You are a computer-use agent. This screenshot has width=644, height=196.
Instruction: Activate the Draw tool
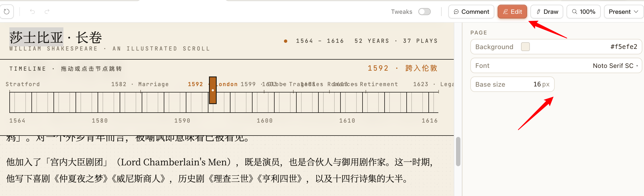point(547,12)
